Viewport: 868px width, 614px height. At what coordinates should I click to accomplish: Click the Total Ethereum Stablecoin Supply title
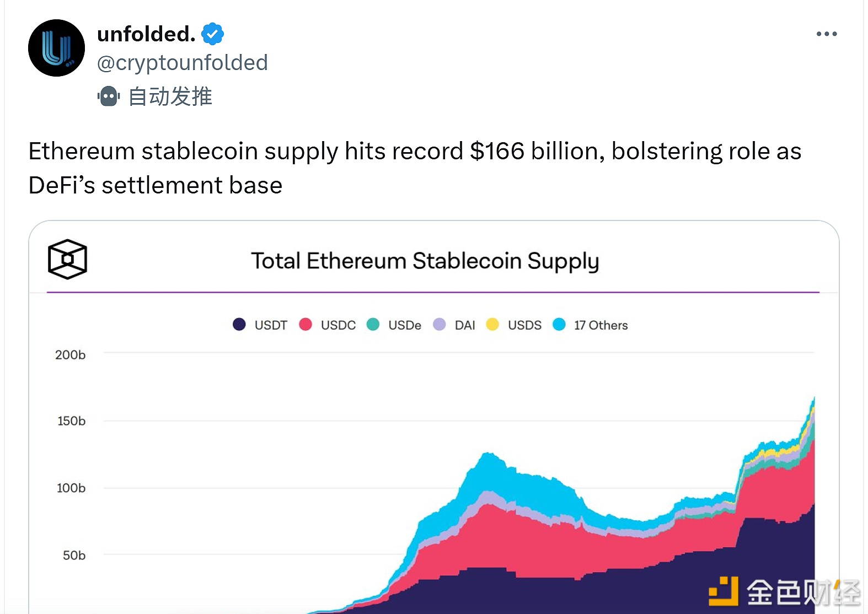[x=425, y=261]
